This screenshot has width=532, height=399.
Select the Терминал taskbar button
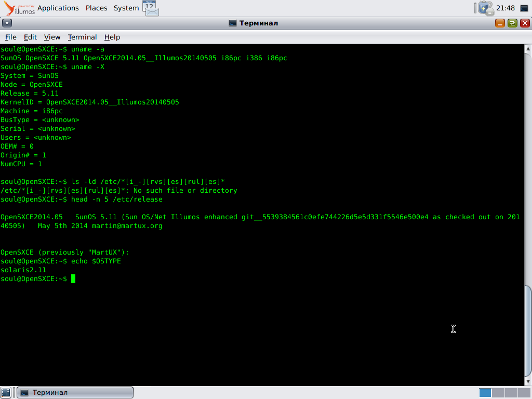75,393
